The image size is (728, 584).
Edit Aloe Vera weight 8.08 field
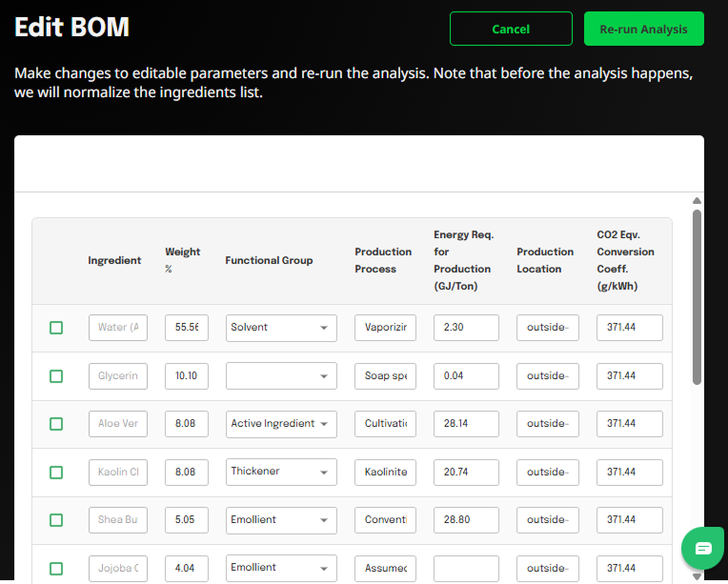(187, 424)
